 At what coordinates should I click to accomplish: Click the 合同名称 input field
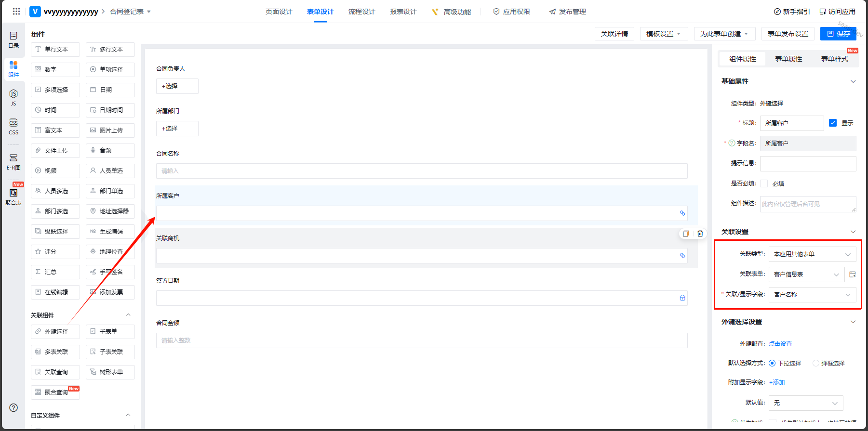tap(421, 171)
